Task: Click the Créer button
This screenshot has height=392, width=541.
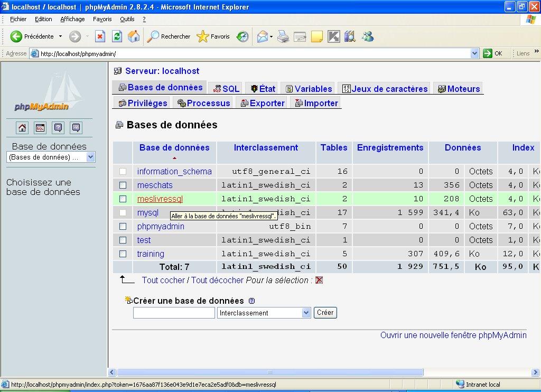Action: coord(325,313)
